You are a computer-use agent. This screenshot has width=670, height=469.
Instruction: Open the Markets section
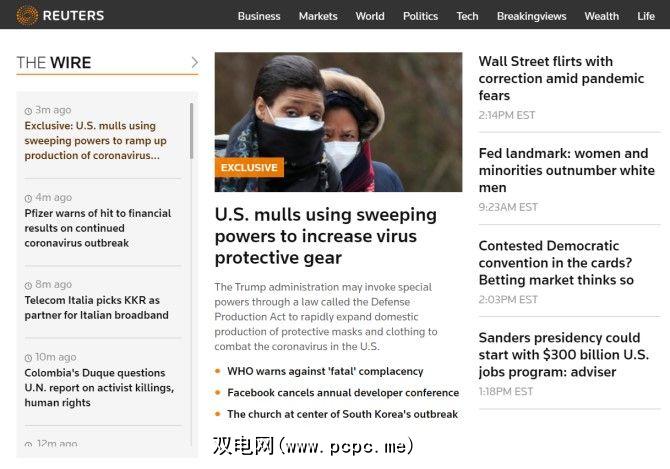click(x=318, y=16)
